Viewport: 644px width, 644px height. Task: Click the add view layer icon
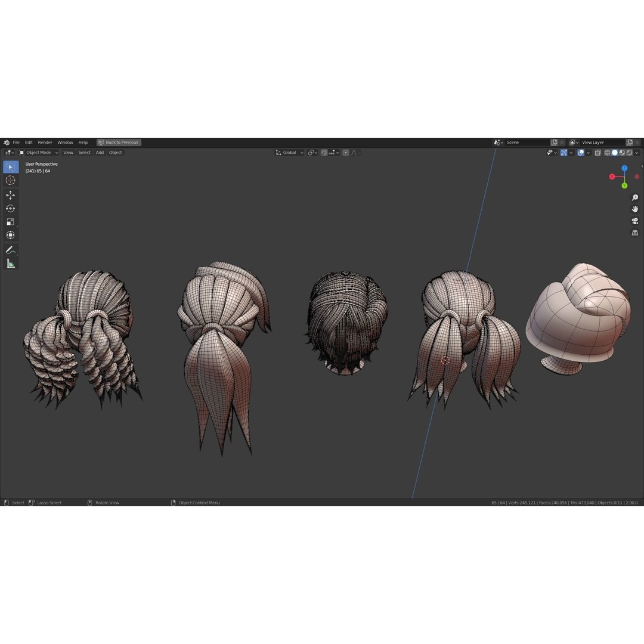pos(630,143)
